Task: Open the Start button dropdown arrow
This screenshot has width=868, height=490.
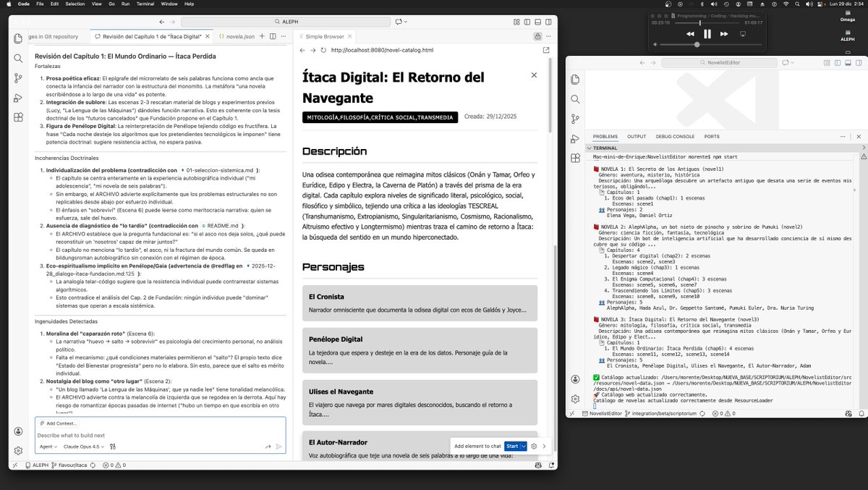Action: (524, 447)
